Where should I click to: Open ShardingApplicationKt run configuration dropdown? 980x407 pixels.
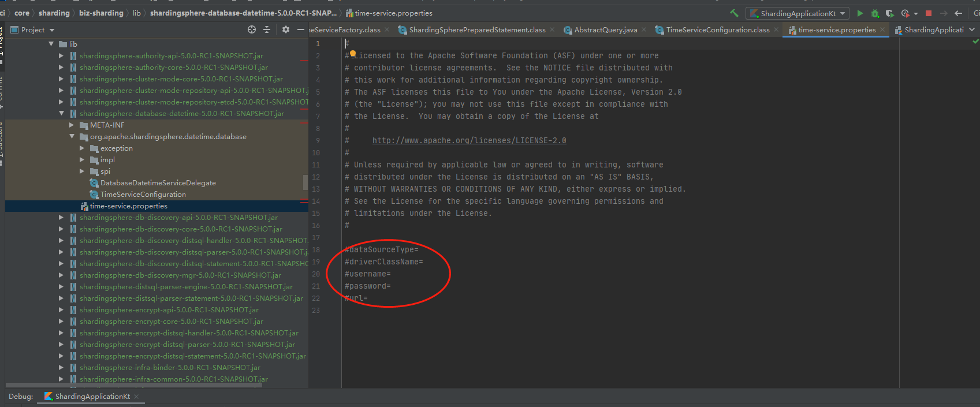click(x=798, y=13)
